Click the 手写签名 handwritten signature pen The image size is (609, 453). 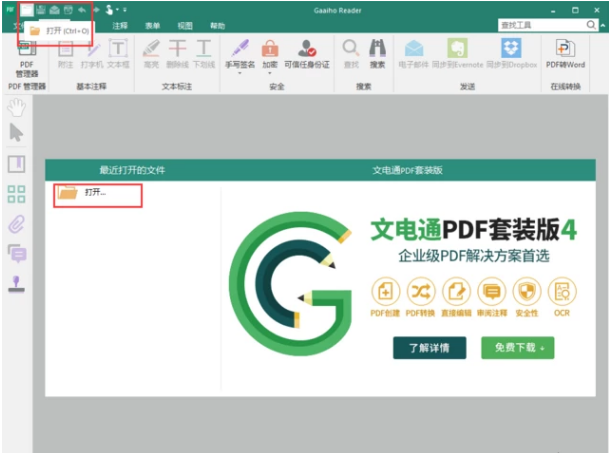240,49
